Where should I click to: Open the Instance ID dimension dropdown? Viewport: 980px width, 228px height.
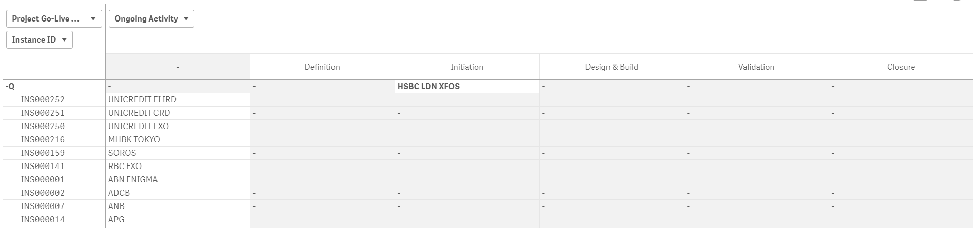(40, 40)
